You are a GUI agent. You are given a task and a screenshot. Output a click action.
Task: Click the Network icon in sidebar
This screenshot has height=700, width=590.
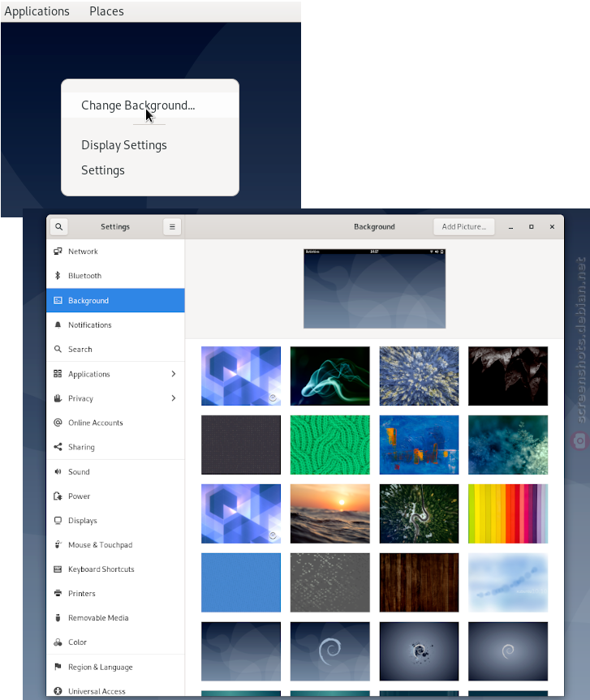click(58, 251)
